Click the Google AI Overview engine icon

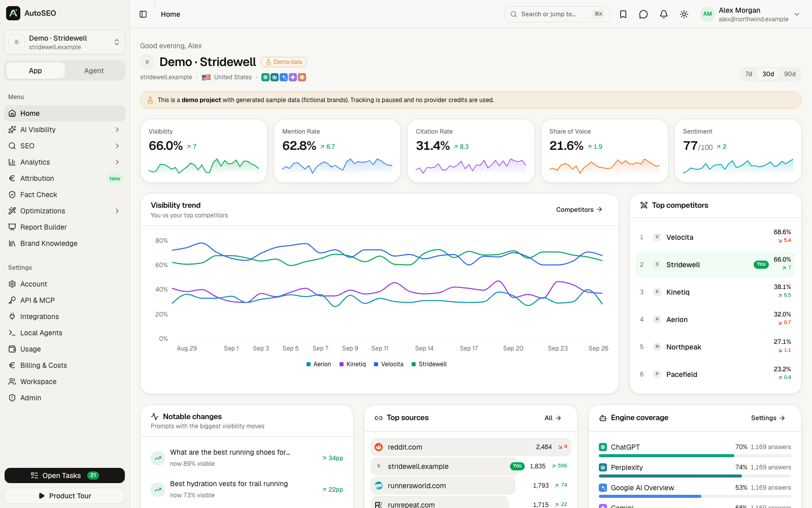click(603, 488)
